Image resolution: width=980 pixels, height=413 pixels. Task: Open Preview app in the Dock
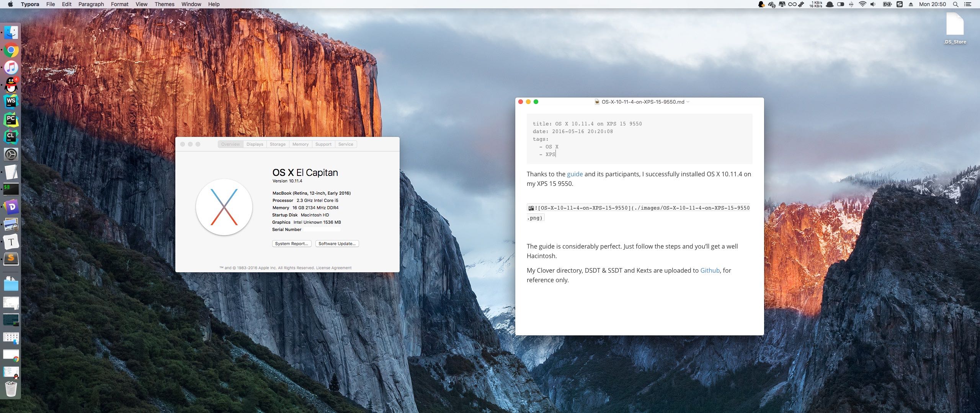pos(11,224)
